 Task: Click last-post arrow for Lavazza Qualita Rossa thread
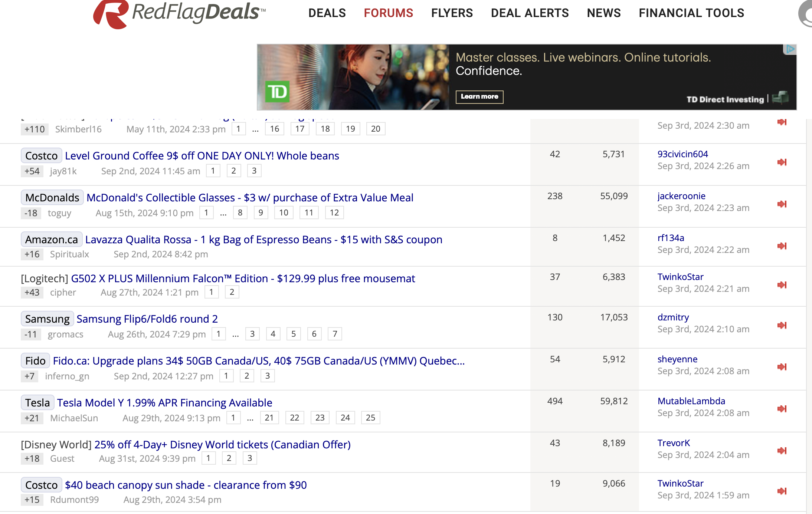coord(782,246)
